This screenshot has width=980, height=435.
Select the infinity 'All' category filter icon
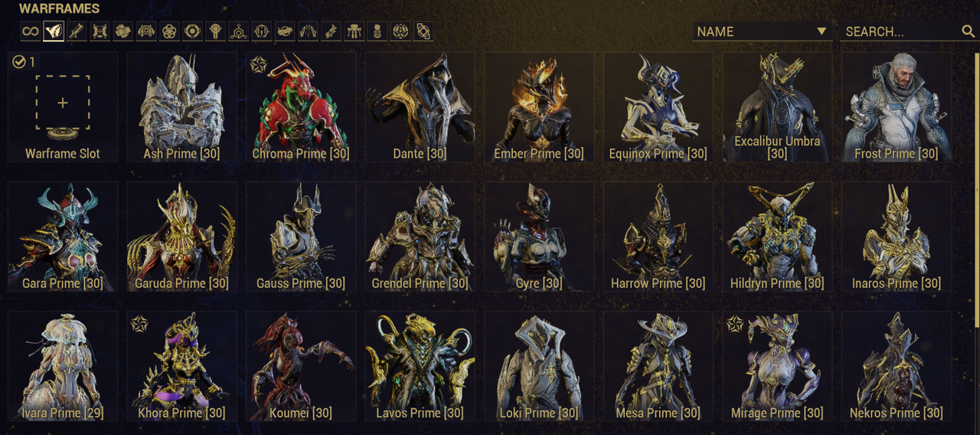(30, 31)
